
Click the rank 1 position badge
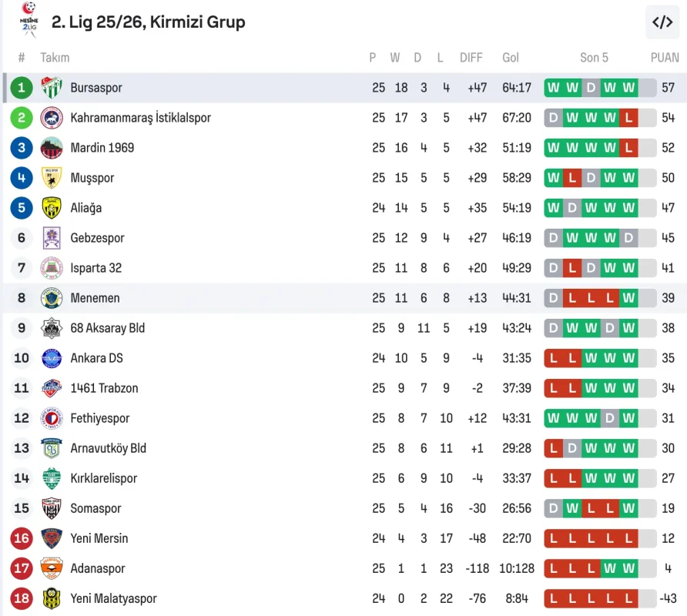(22, 88)
